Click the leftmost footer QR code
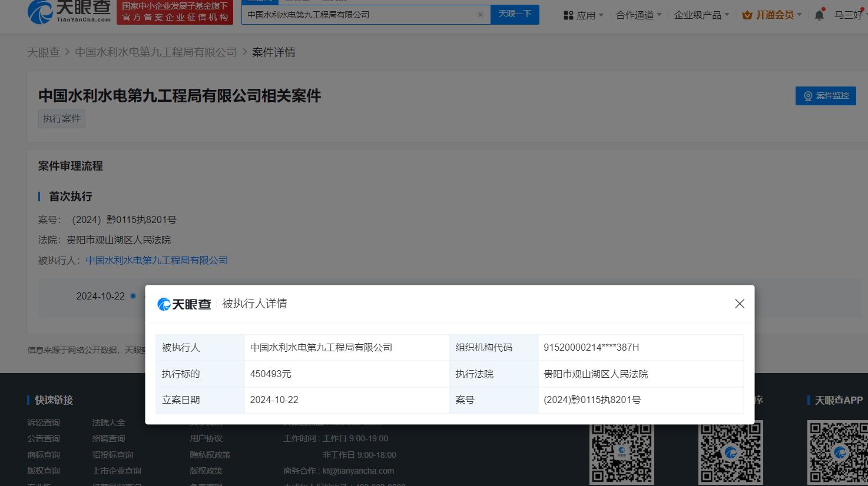The width and height of the screenshot is (868, 486). coord(622,452)
